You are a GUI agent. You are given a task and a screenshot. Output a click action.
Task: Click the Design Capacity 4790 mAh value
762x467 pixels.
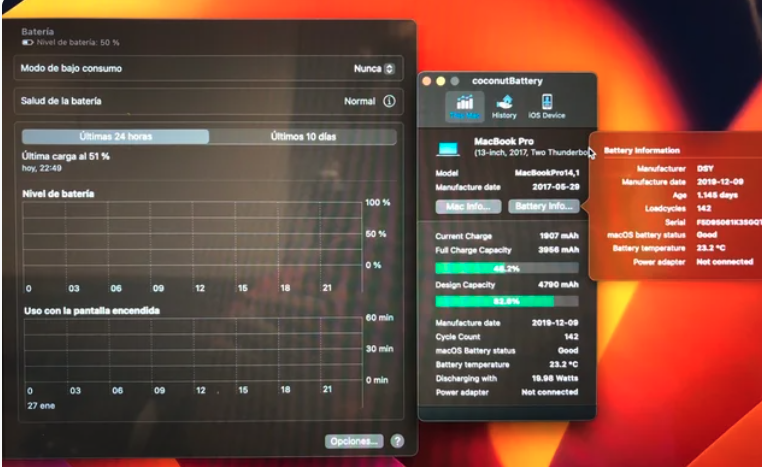tap(558, 285)
